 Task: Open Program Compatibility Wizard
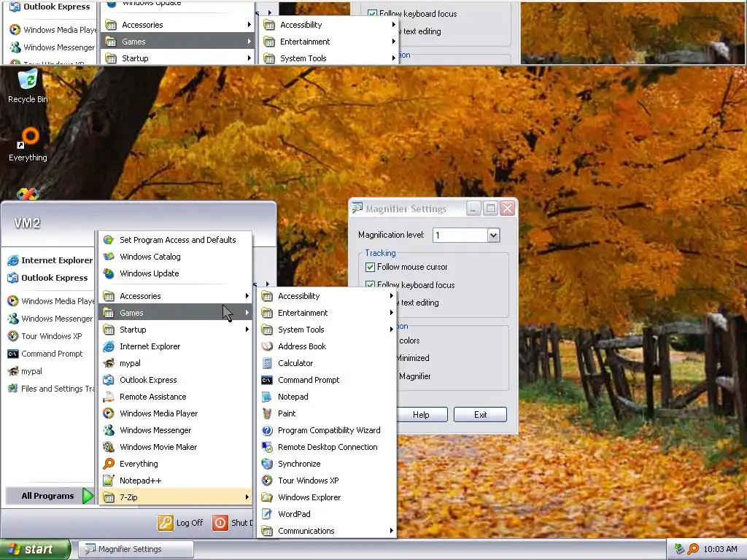click(x=327, y=430)
